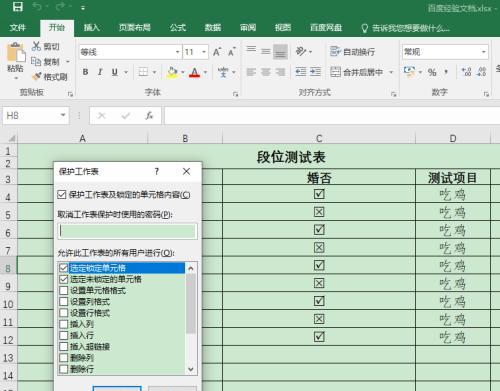Open the fill color dropdown arrow

coord(183,72)
